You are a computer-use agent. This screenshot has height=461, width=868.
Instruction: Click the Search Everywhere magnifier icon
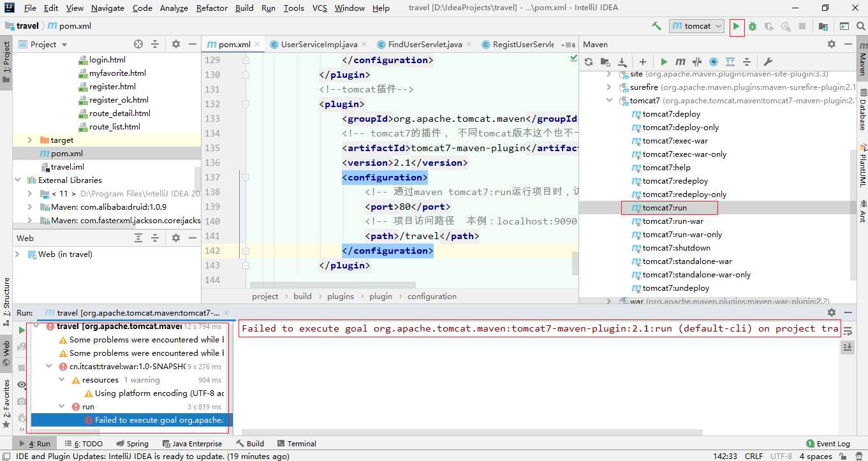[860, 26]
